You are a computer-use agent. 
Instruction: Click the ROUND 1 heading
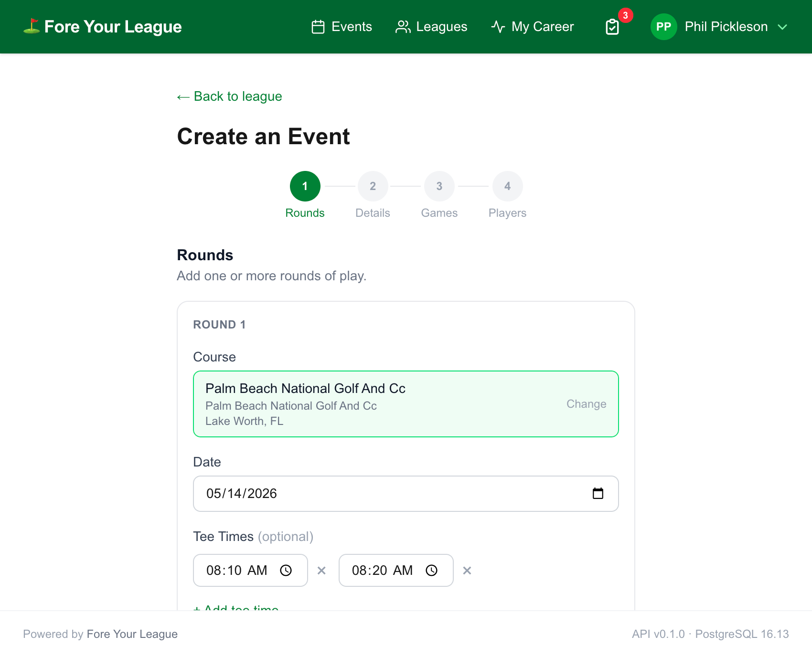pos(219,325)
